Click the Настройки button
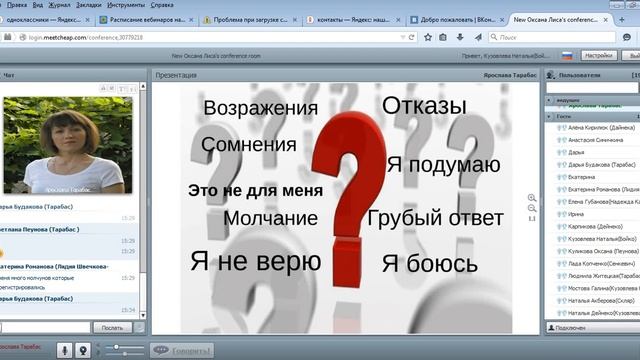 (x=599, y=56)
